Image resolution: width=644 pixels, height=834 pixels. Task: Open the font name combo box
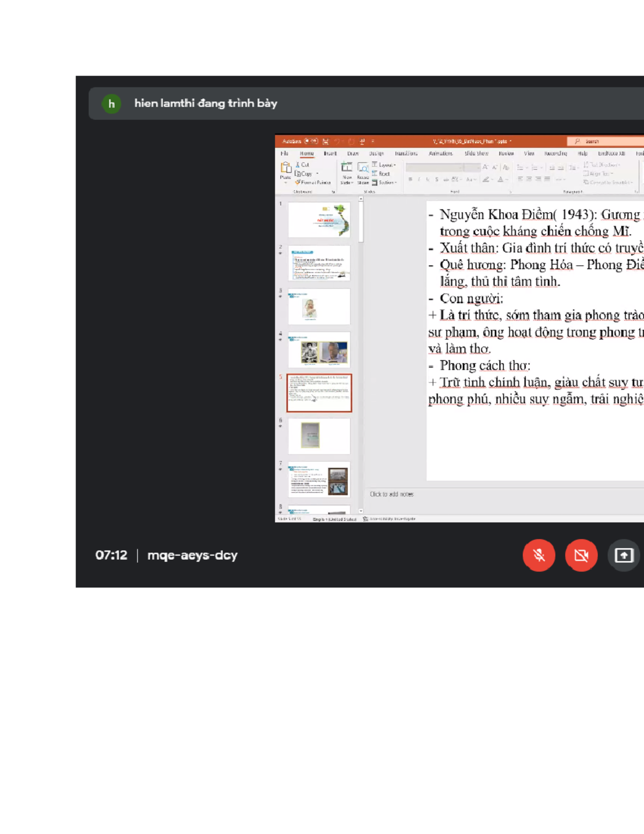click(x=435, y=168)
